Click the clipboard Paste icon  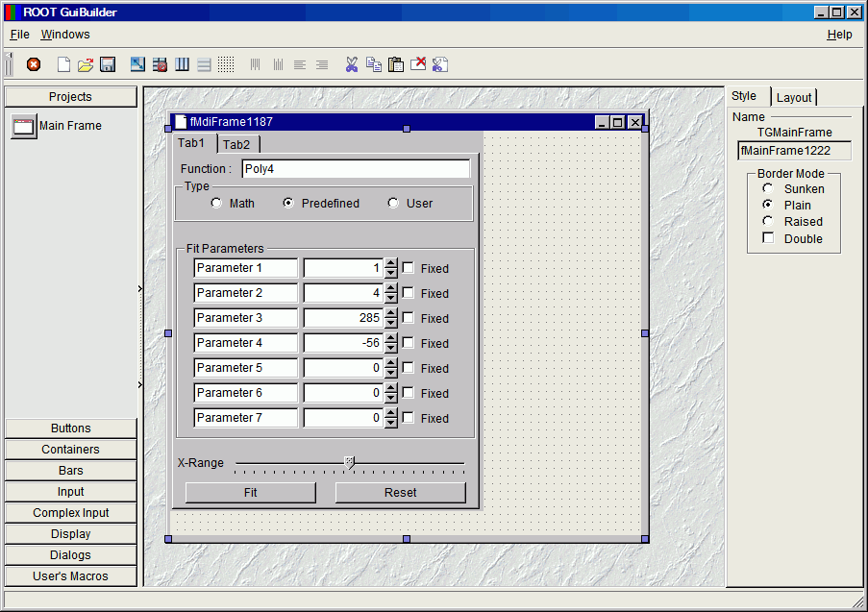point(396,64)
